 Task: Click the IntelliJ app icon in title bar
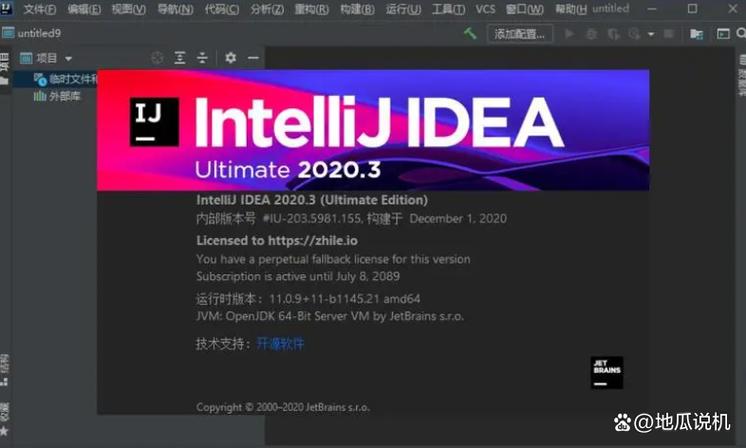coord(6,8)
